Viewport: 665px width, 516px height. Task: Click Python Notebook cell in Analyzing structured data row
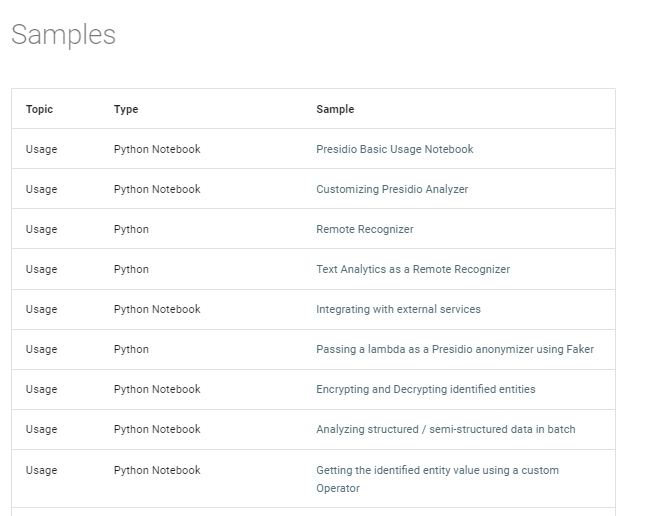[x=157, y=429]
